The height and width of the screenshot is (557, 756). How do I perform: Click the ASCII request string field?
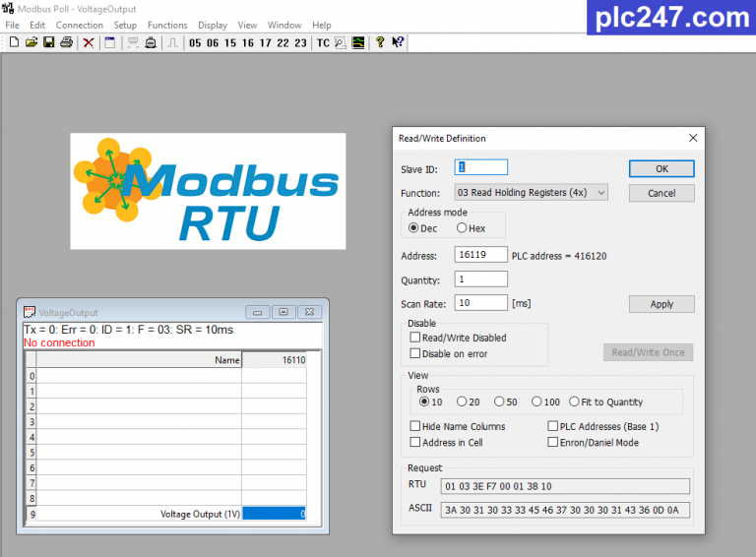(565, 510)
